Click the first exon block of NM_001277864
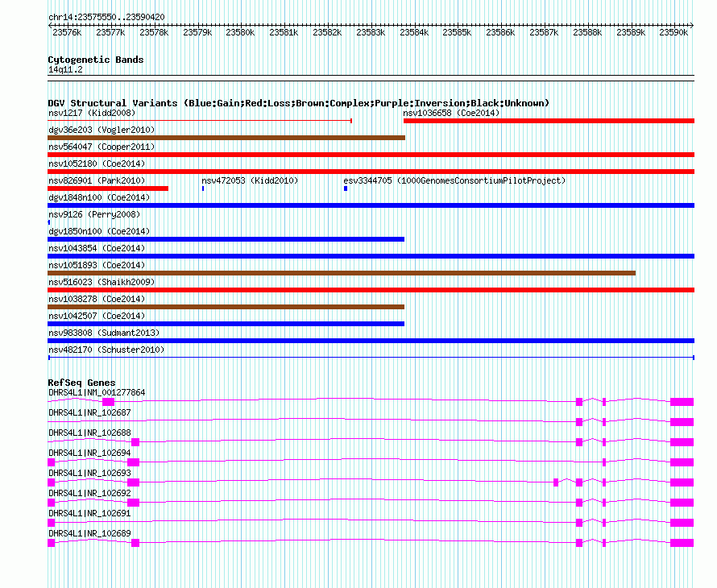 pyautogui.click(x=109, y=402)
